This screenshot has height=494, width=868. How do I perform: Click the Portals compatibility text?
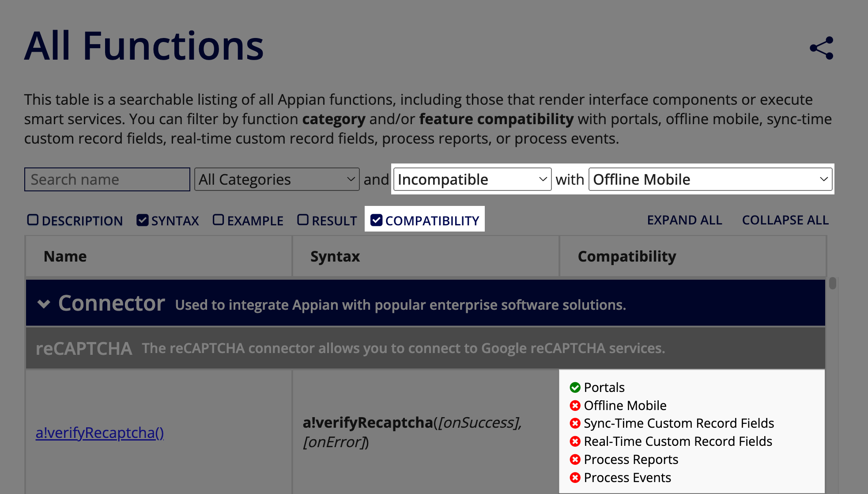[x=604, y=388]
